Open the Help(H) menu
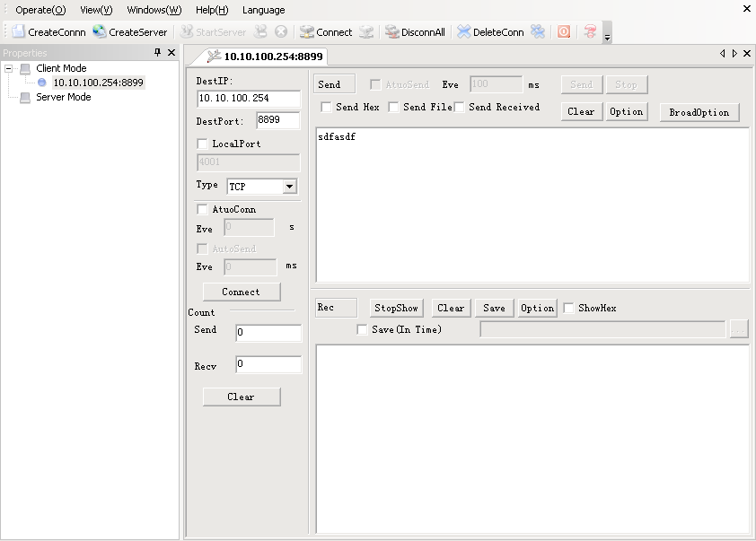 (x=212, y=10)
